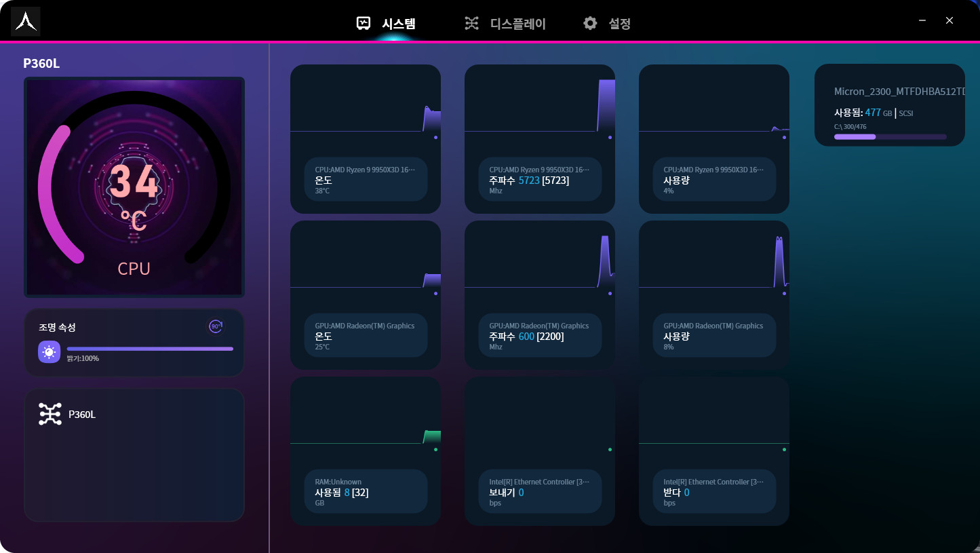Click the GPU 사용량 8% card
The image size is (980, 553).
[x=714, y=295]
